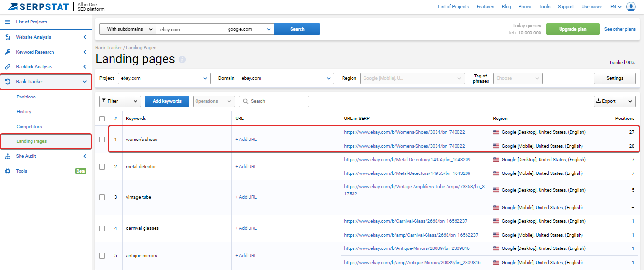
Task: Click Add URL for women's shoes
Action: (246, 140)
